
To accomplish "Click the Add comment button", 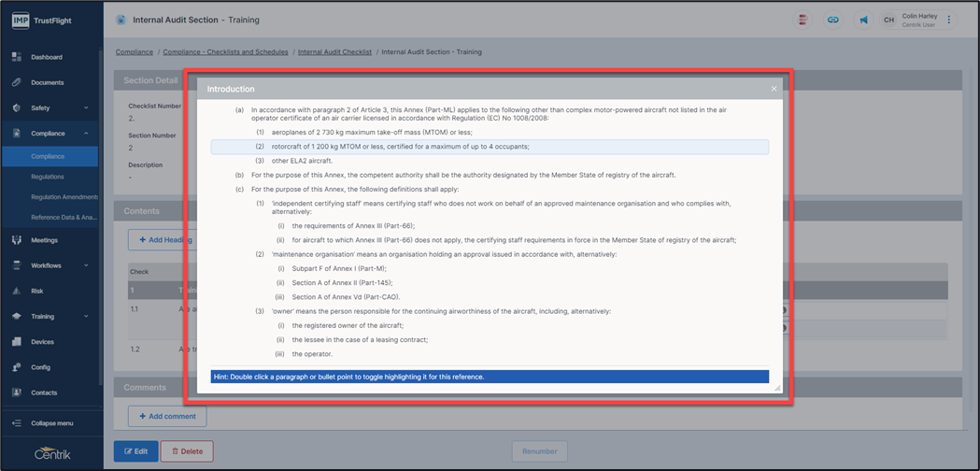I will click(x=167, y=416).
